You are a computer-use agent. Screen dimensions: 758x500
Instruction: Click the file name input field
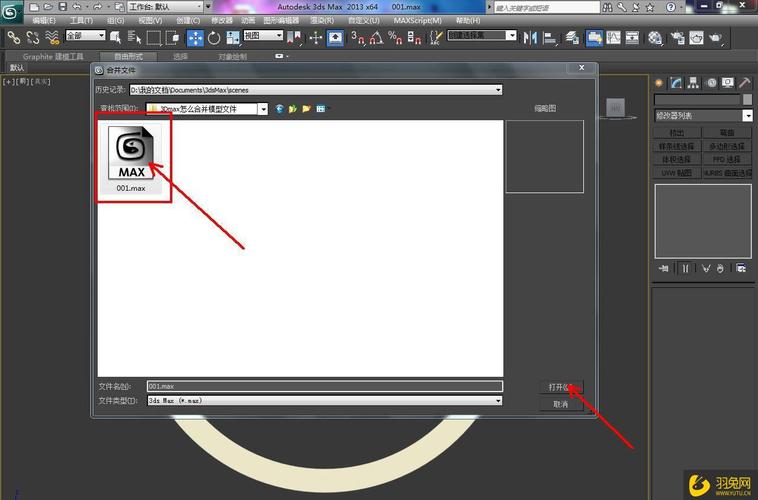(324, 386)
